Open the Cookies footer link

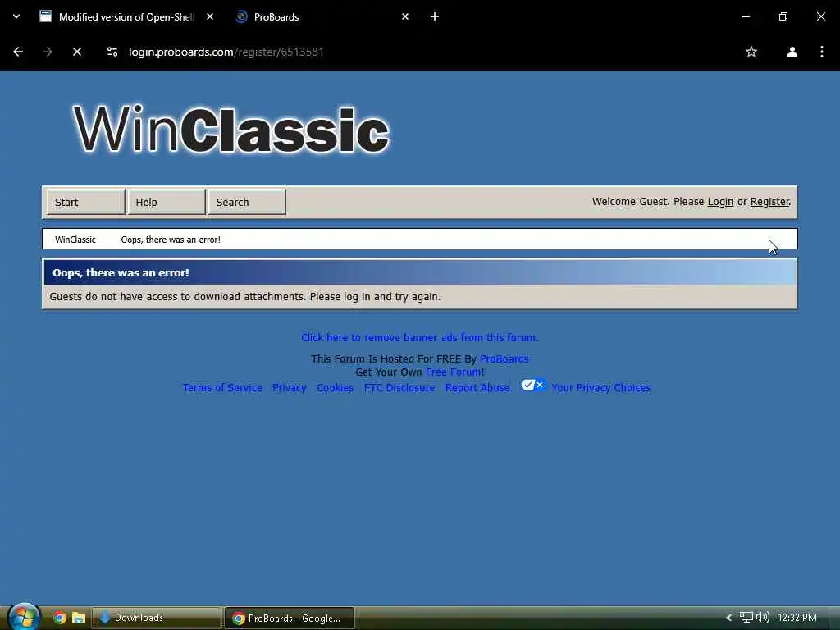[335, 387]
